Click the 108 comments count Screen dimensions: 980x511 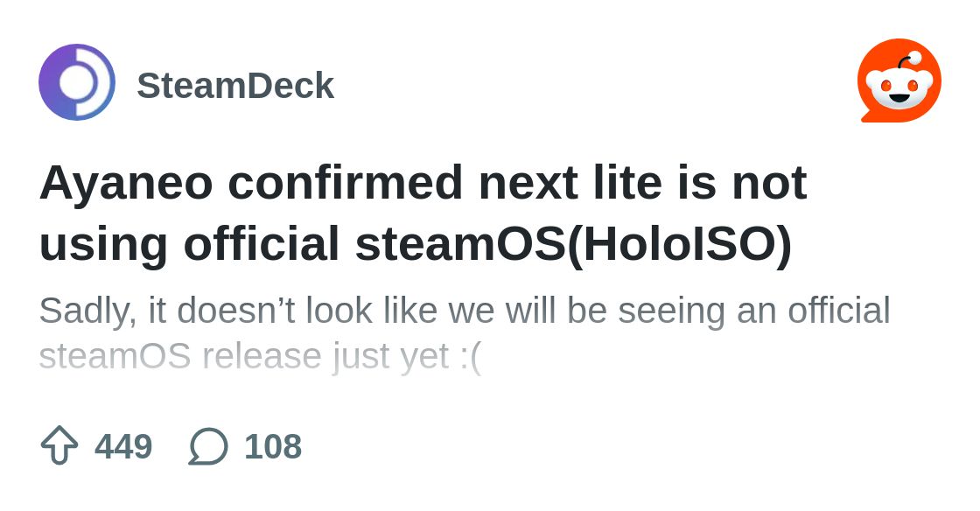click(x=273, y=446)
